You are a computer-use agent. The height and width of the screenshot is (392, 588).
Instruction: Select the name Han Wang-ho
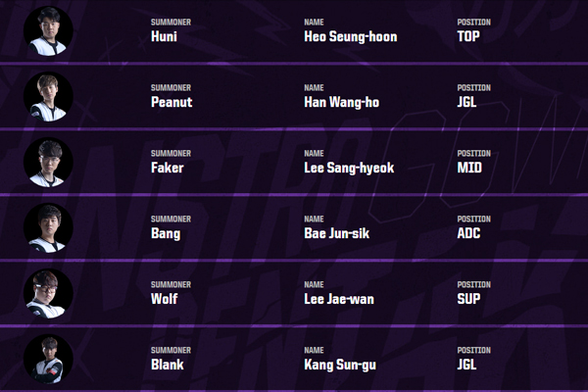coord(344,102)
